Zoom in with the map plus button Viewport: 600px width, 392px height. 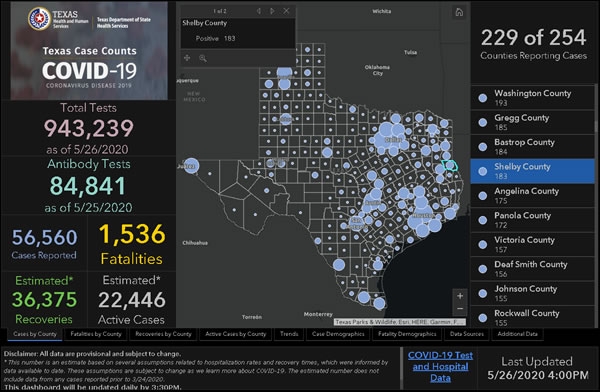[460, 296]
